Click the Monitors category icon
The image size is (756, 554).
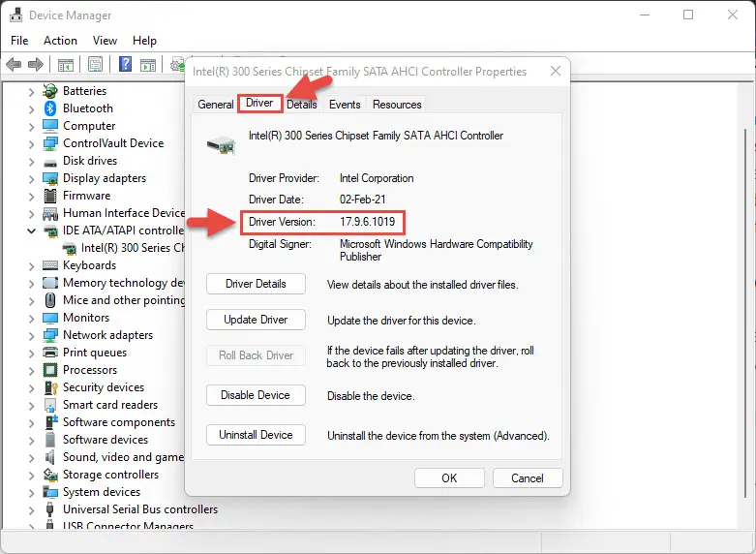tap(50, 318)
